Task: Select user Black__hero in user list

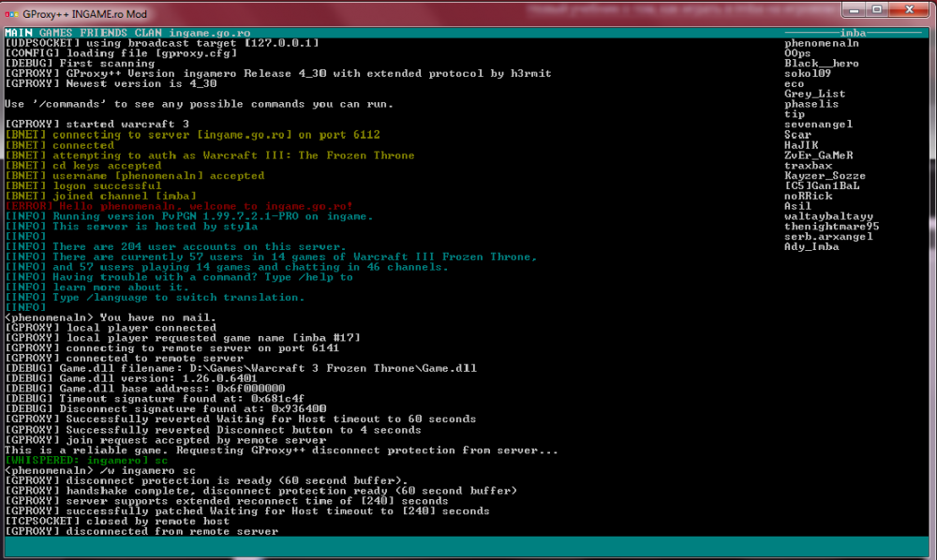Action: 821,64
